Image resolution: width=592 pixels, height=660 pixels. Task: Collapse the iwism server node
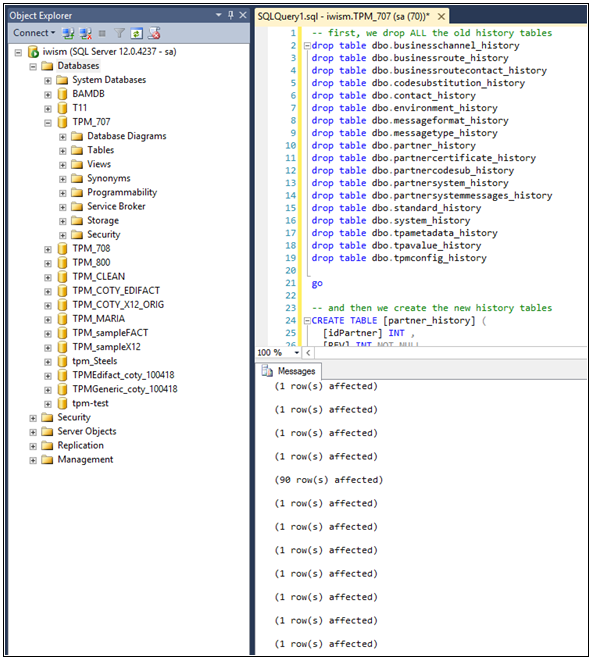point(18,53)
